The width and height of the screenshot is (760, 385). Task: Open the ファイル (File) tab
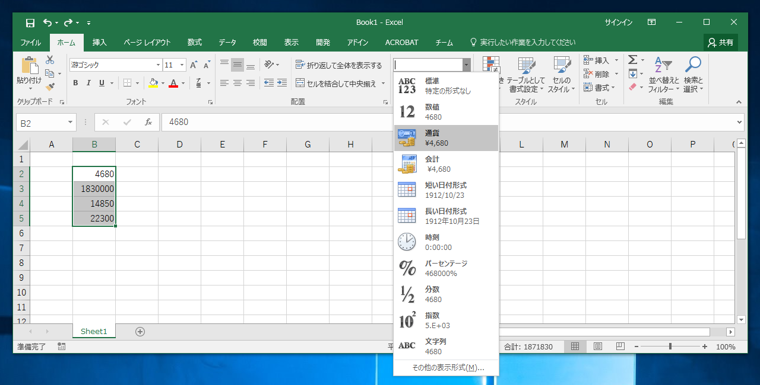[31, 43]
